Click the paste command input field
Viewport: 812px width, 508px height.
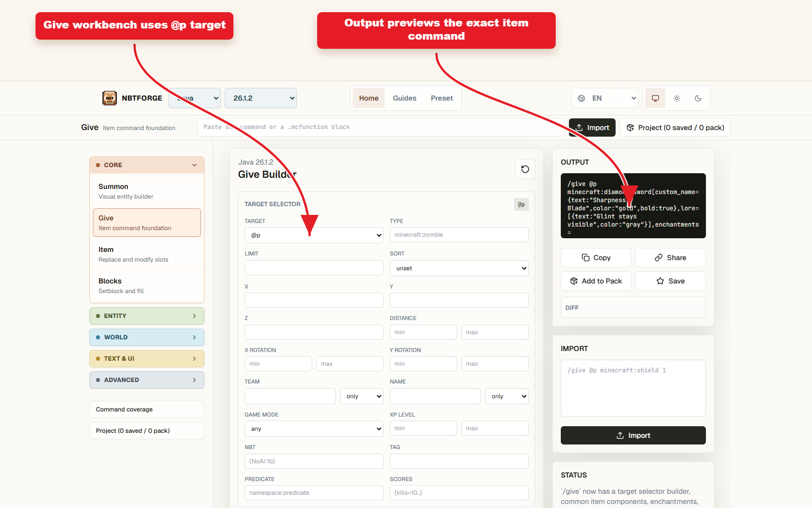tap(381, 128)
